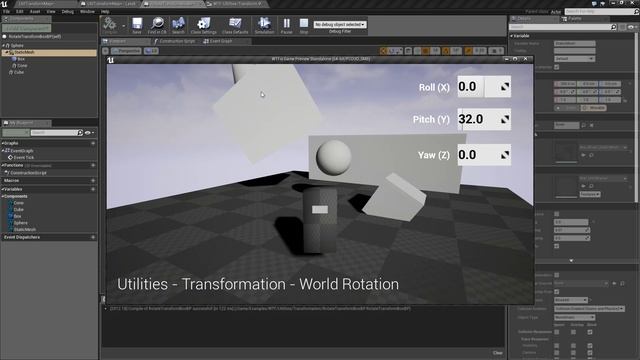Add a new graph with plus icon
Screen dimensions: 640x360
pos(93,143)
